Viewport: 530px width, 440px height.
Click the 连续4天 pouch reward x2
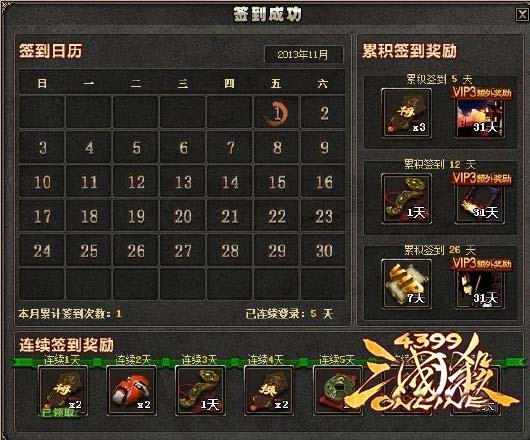269,390
